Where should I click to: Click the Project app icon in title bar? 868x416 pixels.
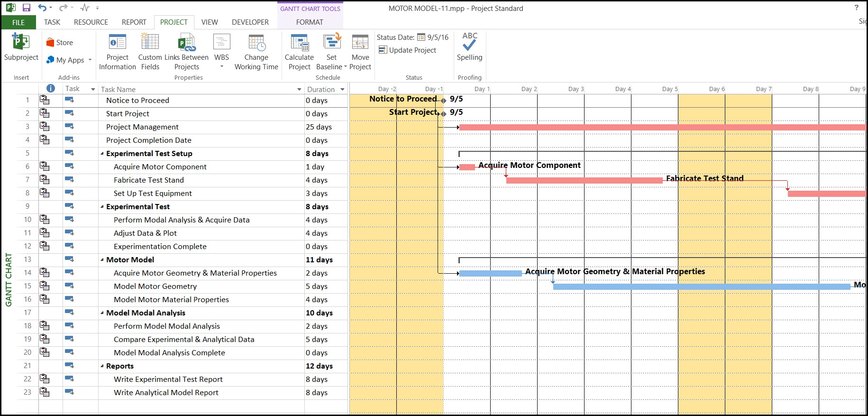pos(10,8)
